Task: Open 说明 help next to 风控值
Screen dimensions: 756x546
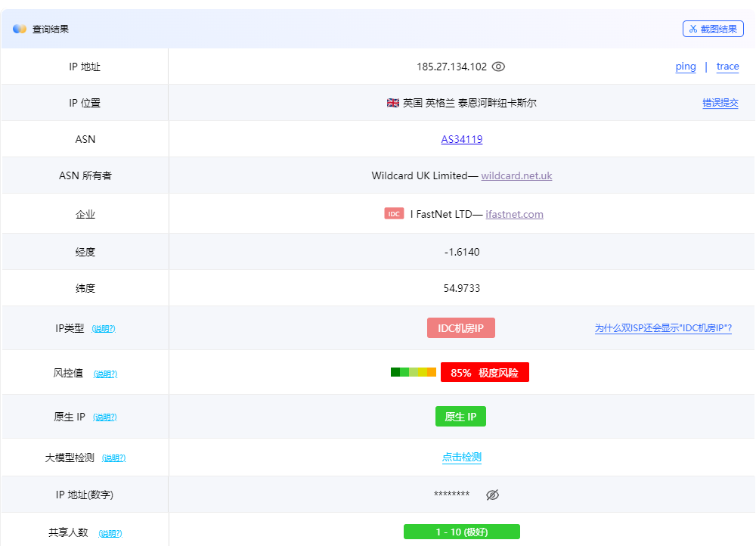Action: 105,374
